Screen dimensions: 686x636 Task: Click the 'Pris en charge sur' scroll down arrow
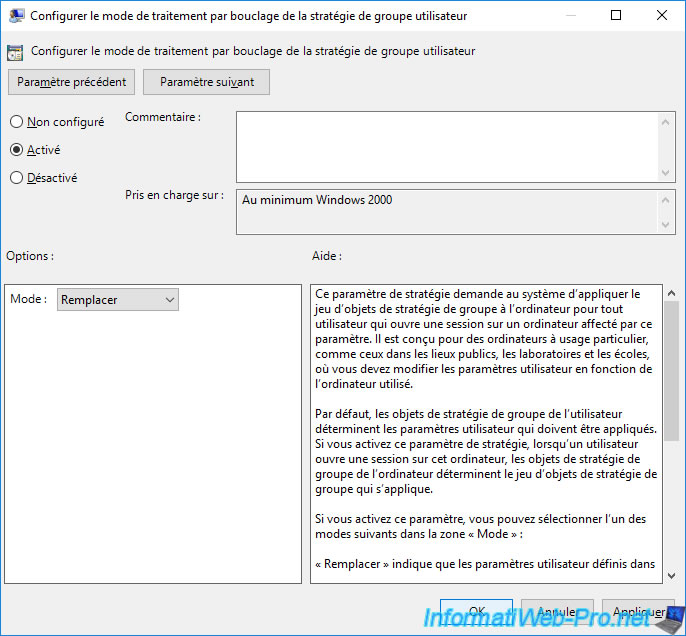667,225
